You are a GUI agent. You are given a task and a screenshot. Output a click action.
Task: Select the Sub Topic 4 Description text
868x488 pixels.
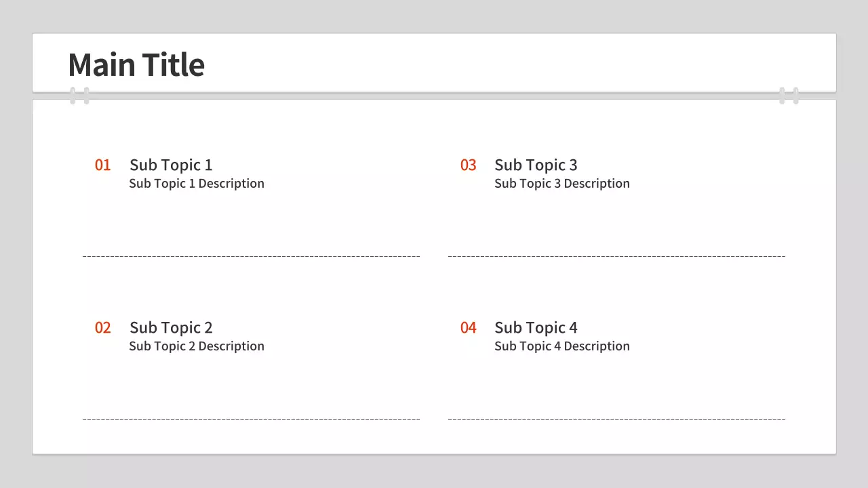click(562, 346)
